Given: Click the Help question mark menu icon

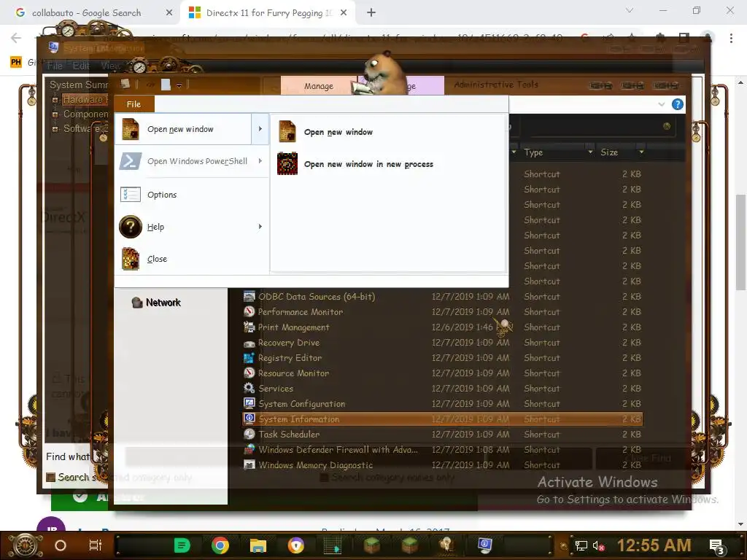Looking at the screenshot, I should click(x=130, y=227).
